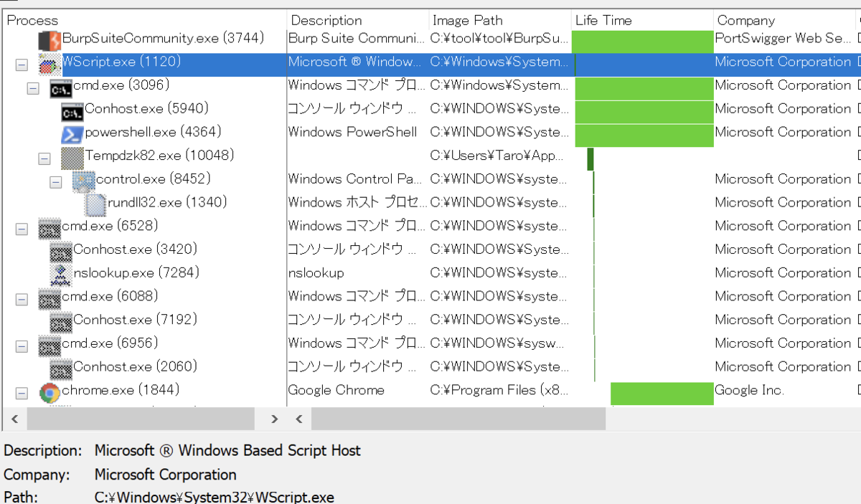
Task: Click the 'Google Inc.' company cell
Action: (x=750, y=390)
